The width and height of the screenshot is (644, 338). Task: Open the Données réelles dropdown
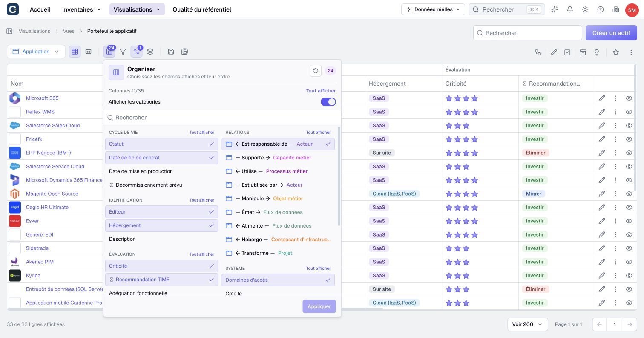tap(433, 9)
